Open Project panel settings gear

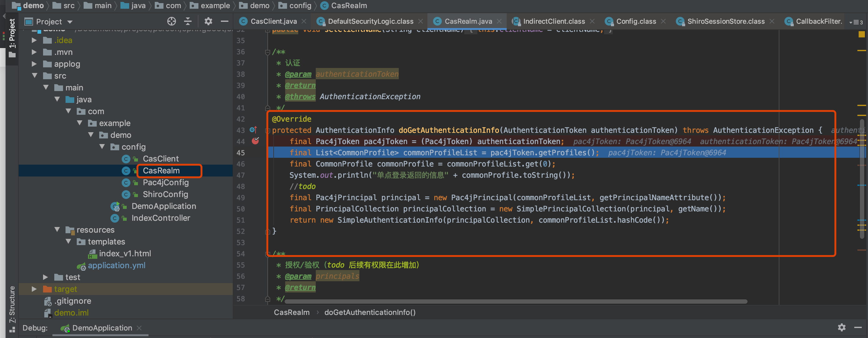pyautogui.click(x=208, y=22)
